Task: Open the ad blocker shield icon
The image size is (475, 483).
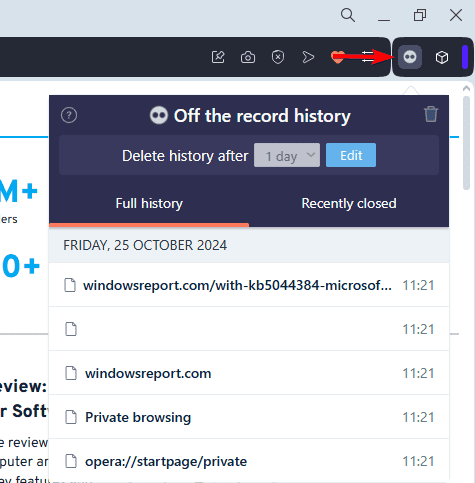Action: (278, 57)
